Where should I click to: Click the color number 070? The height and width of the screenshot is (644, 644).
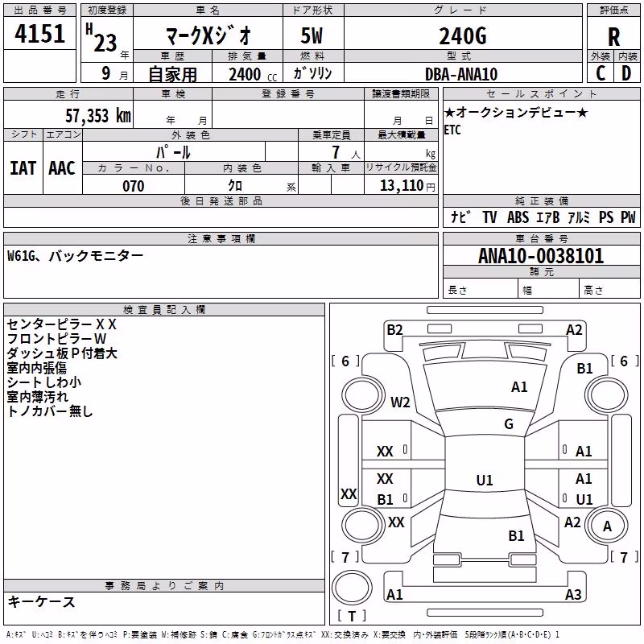click(134, 186)
